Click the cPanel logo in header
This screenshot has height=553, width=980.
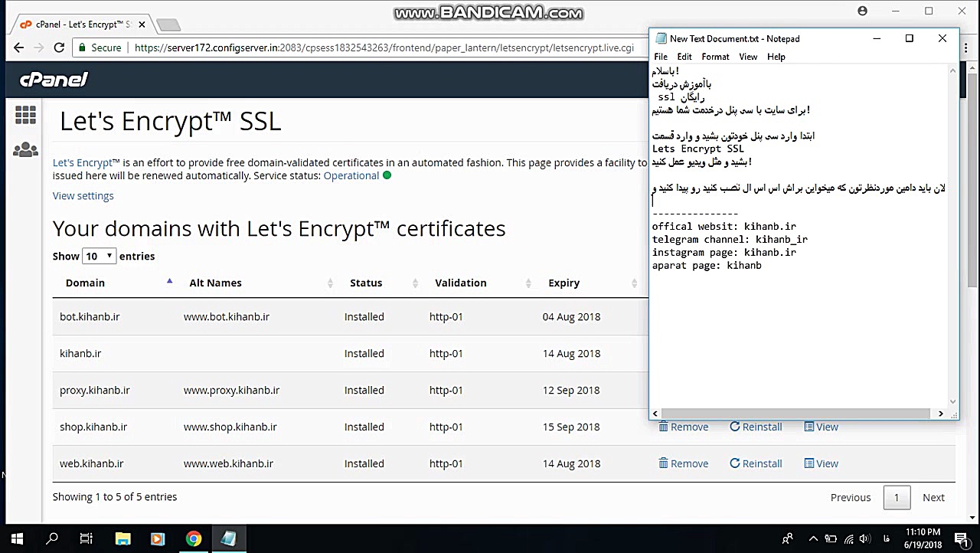pyautogui.click(x=54, y=80)
